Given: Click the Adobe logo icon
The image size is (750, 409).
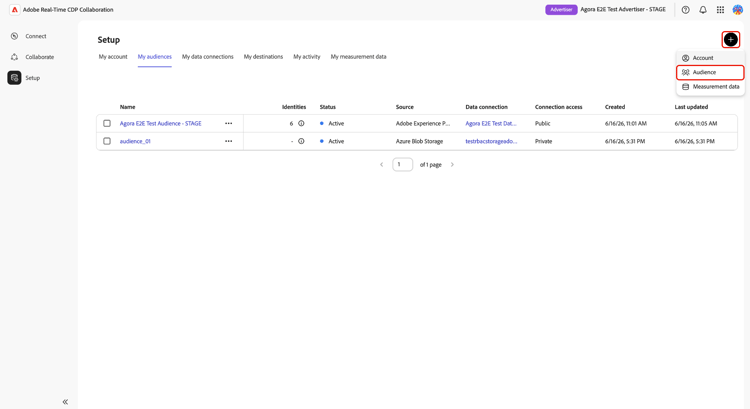Looking at the screenshot, I should [15, 10].
